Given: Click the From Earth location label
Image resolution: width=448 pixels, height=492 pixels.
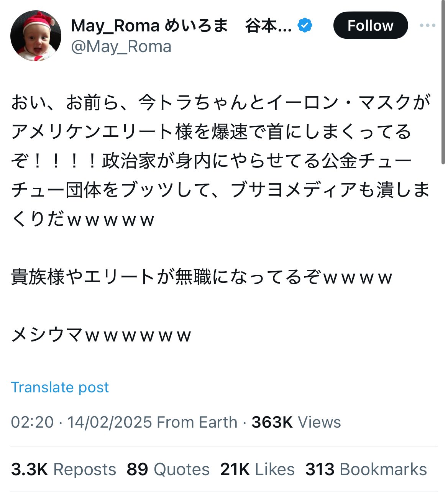Looking at the screenshot, I should pyautogui.click(x=197, y=422).
